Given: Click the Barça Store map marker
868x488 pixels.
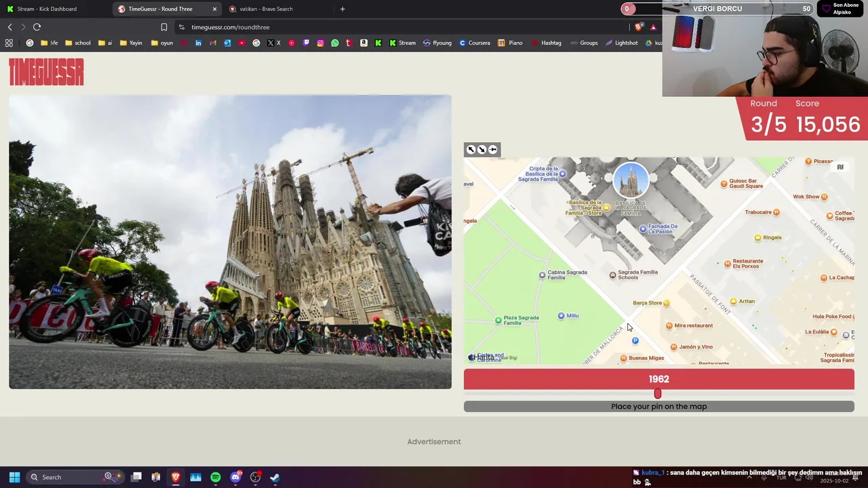Looking at the screenshot, I should pos(667,303).
